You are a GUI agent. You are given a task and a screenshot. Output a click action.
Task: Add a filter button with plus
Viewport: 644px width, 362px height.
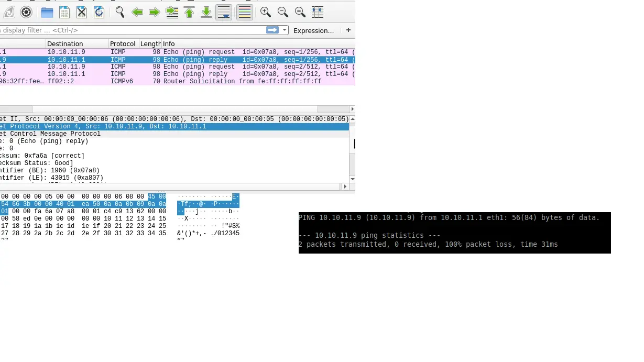click(348, 30)
